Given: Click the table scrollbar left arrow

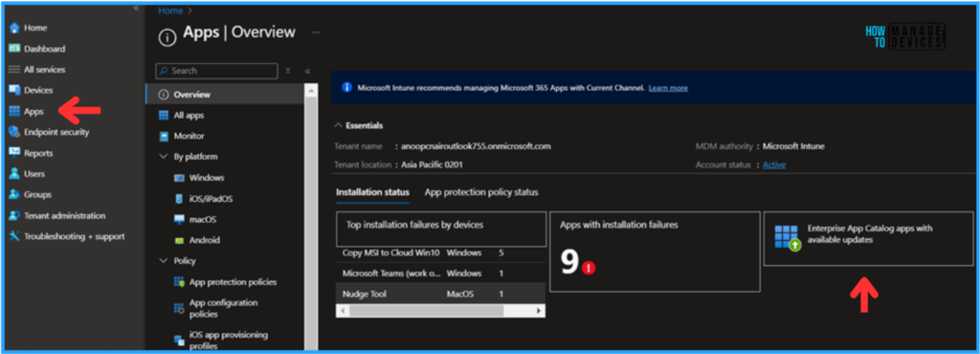Looking at the screenshot, I should pos(342,311).
